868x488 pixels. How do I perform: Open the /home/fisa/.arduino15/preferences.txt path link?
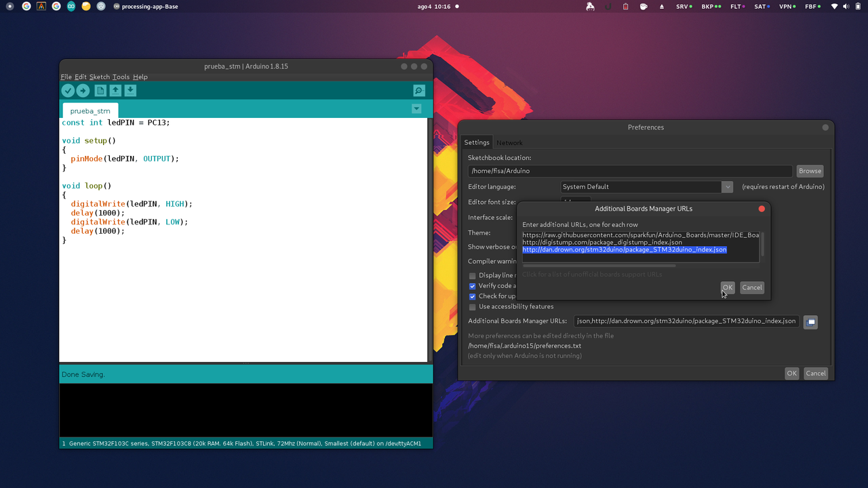[525, 346]
